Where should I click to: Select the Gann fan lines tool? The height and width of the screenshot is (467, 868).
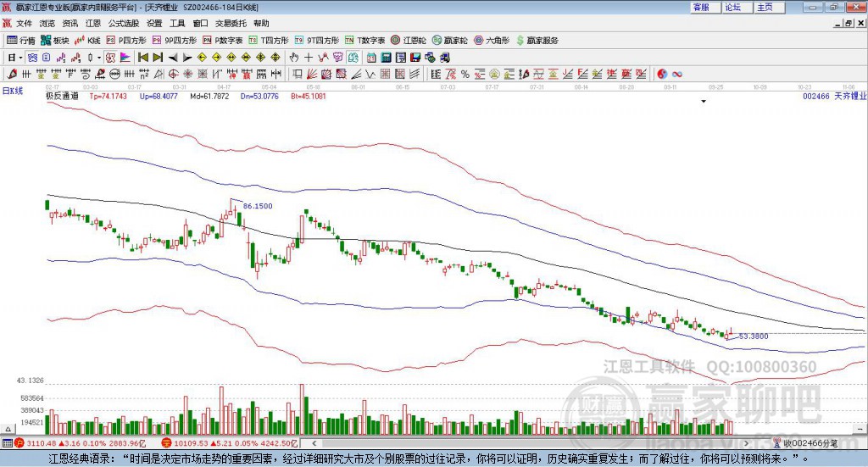coord(312,74)
